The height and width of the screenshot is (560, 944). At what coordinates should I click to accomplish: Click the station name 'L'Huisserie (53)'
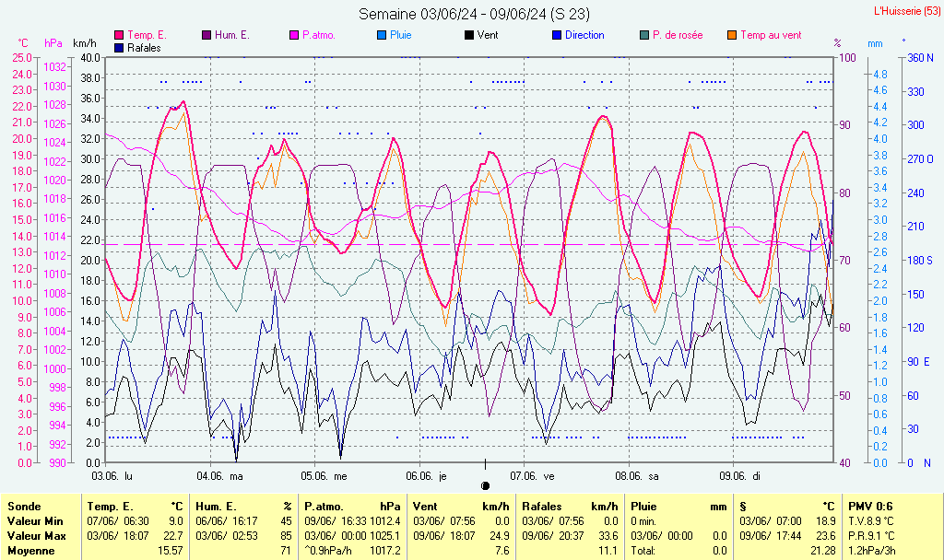906,11
